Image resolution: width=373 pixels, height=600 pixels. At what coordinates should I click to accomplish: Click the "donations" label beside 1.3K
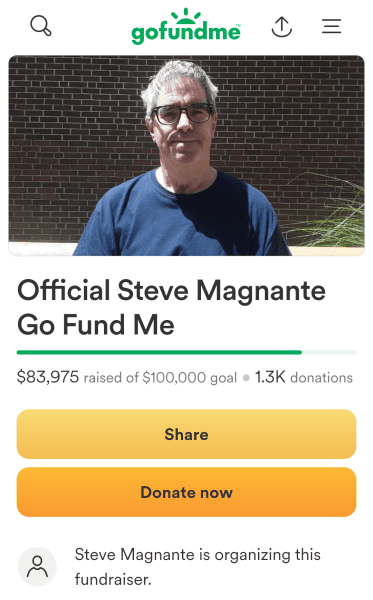pos(321,378)
